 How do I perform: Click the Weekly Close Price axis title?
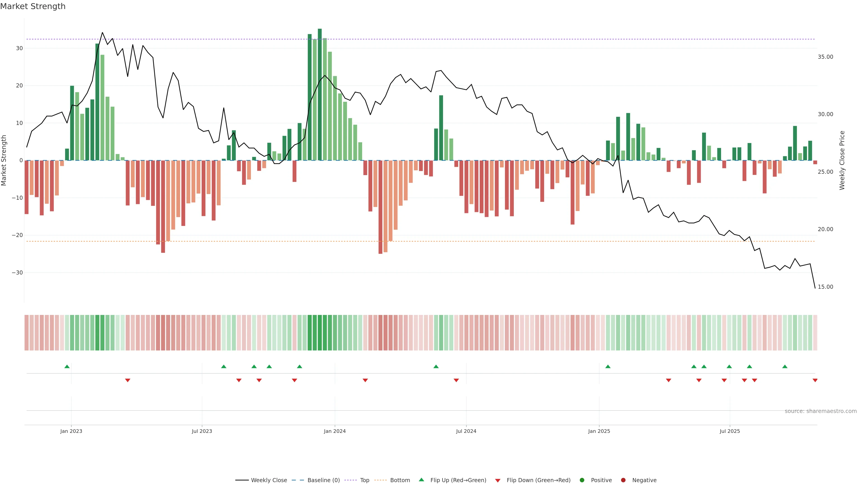842,160
